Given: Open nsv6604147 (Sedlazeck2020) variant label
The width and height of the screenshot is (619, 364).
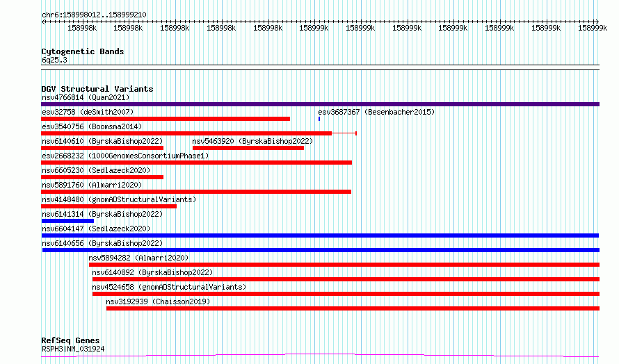Looking at the screenshot, I should (96, 229).
